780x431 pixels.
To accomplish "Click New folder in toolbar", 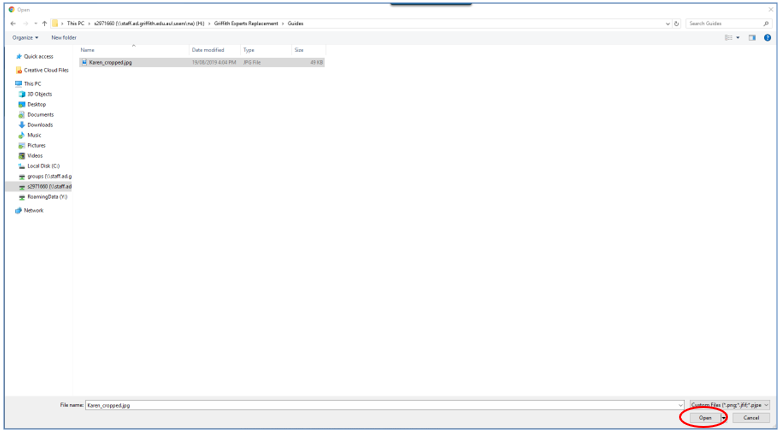I will point(64,37).
